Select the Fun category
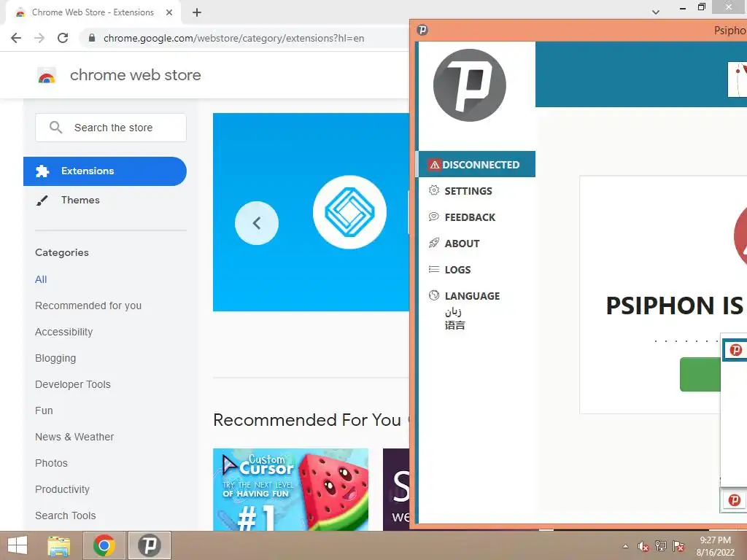This screenshot has width=747, height=560. pyautogui.click(x=44, y=411)
